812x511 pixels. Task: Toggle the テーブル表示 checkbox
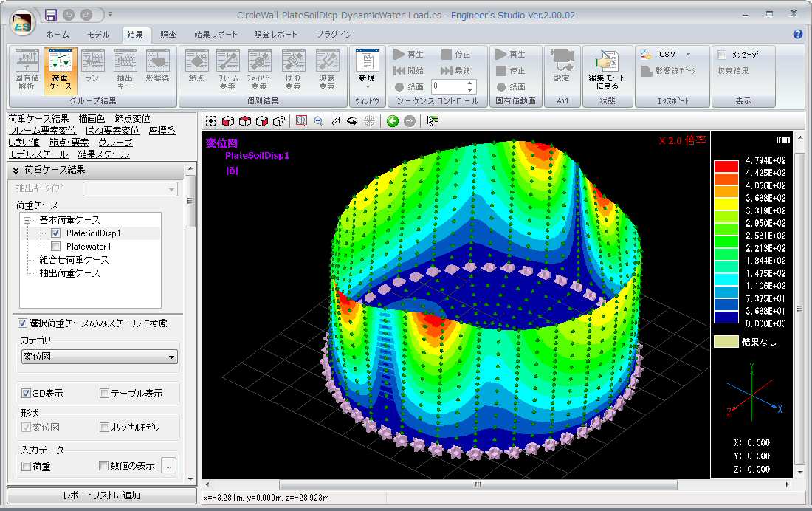coord(104,394)
